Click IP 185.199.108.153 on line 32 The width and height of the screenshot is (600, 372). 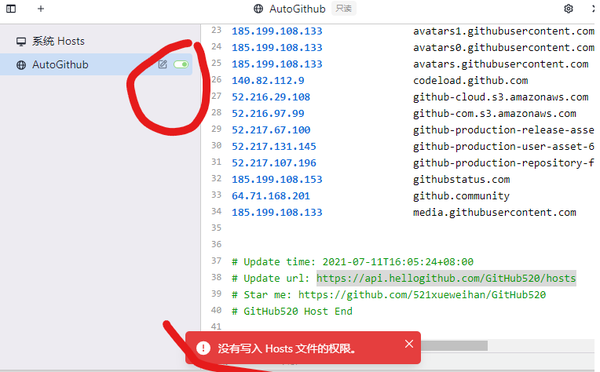click(277, 179)
